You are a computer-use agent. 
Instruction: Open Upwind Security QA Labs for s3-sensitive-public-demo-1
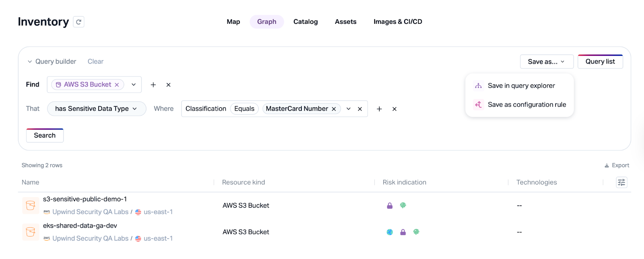point(90,212)
